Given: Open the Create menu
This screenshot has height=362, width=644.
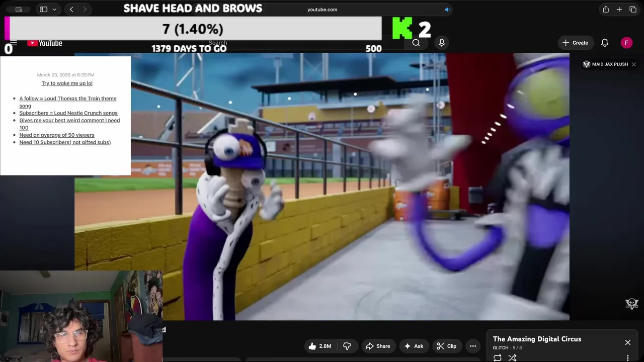Looking at the screenshot, I should (576, 43).
